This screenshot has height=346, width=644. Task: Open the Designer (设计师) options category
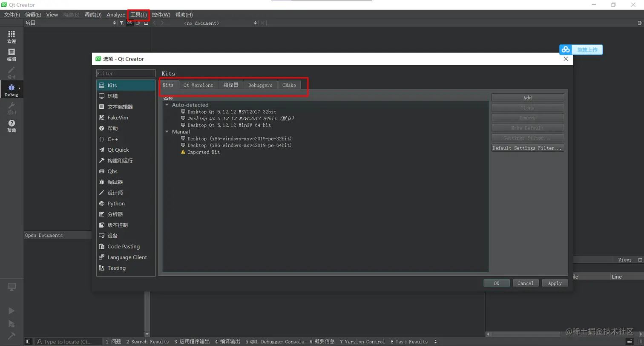coord(126,193)
